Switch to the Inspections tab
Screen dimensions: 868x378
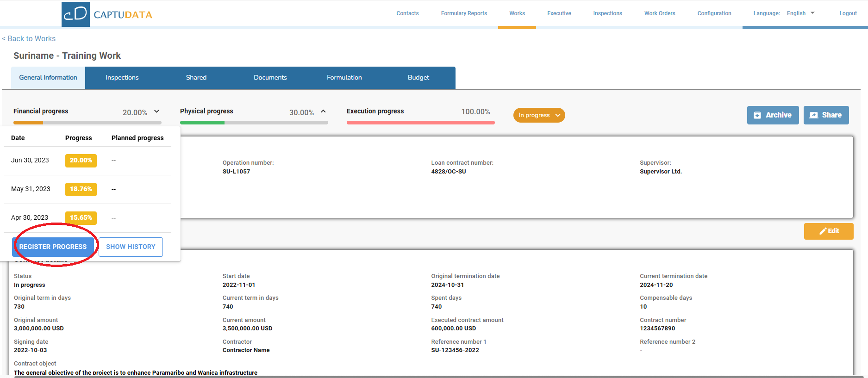[122, 78]
